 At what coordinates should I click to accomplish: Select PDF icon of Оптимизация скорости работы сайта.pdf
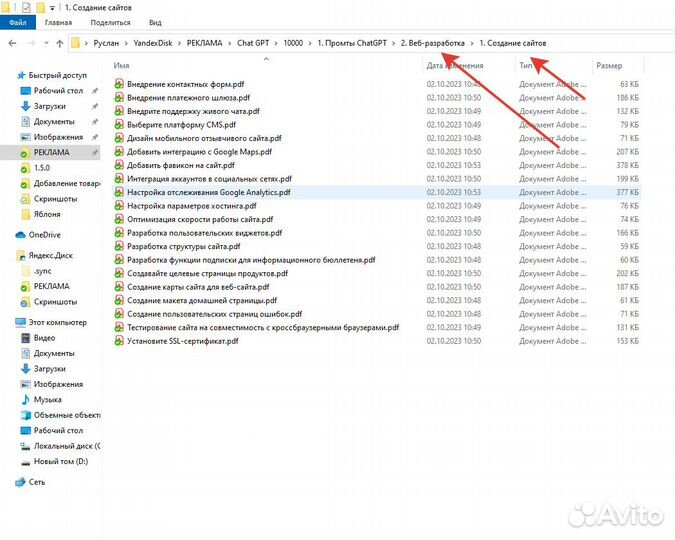[x=119, y=220]
